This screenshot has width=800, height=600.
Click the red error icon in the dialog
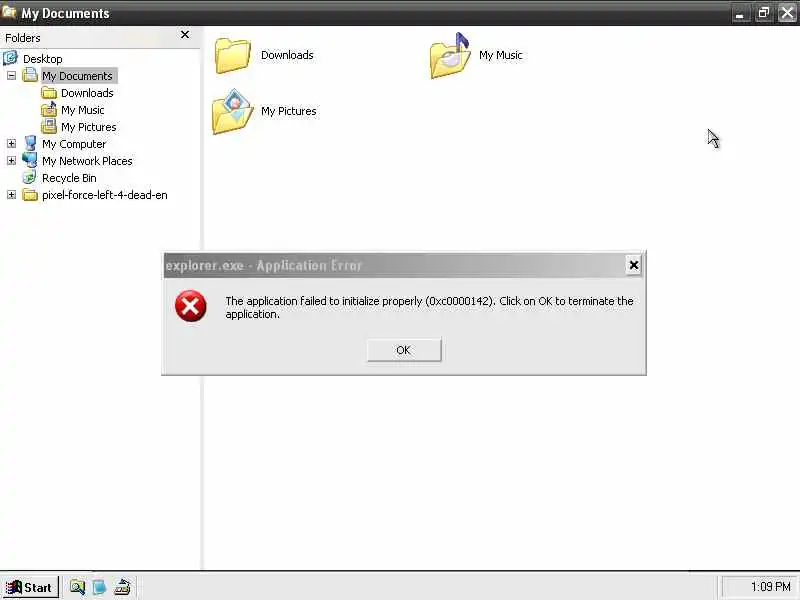click(191, 306)
